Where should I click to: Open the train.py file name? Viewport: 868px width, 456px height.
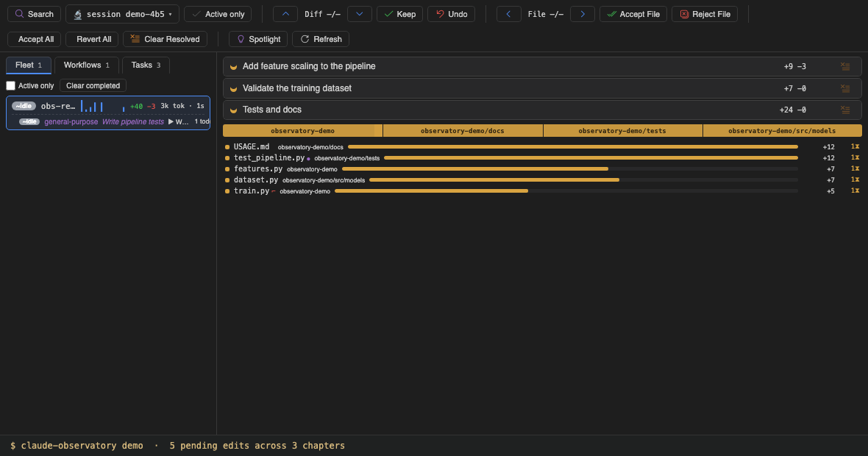coord(252,191)
